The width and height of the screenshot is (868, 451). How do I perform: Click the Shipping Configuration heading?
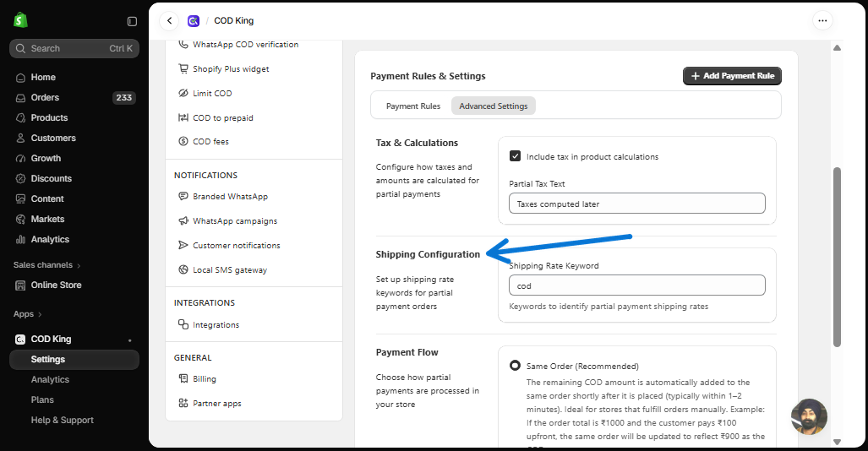pos(428,254)
